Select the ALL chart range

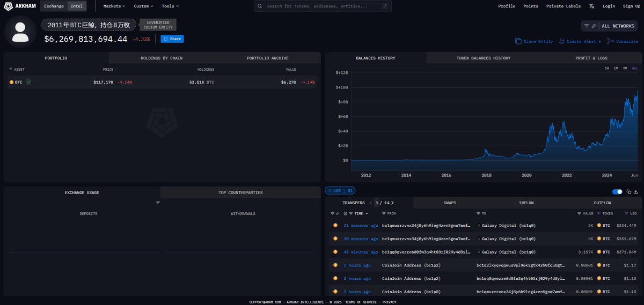[x=635, y=68]
